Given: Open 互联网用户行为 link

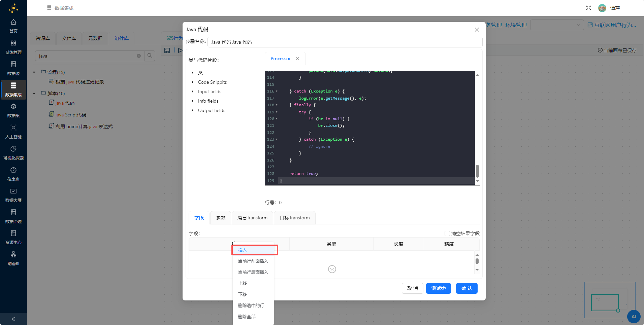Looking at the screenshot, I should (x=612, y=25).
